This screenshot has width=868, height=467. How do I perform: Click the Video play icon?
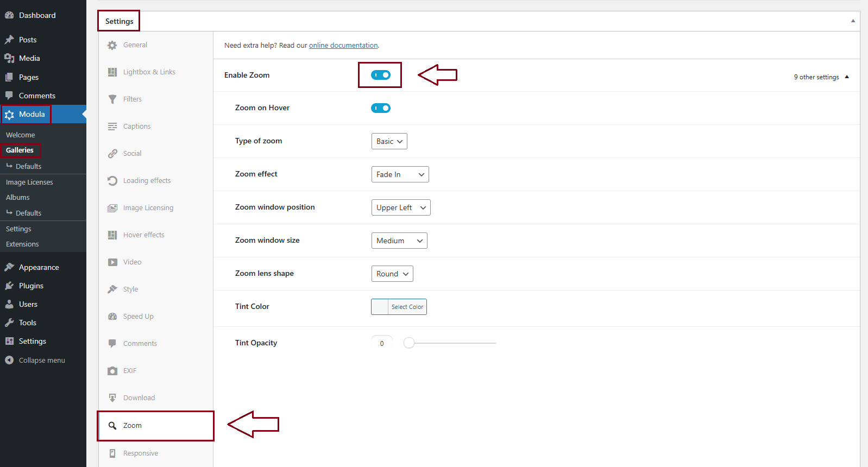(112, 262)
